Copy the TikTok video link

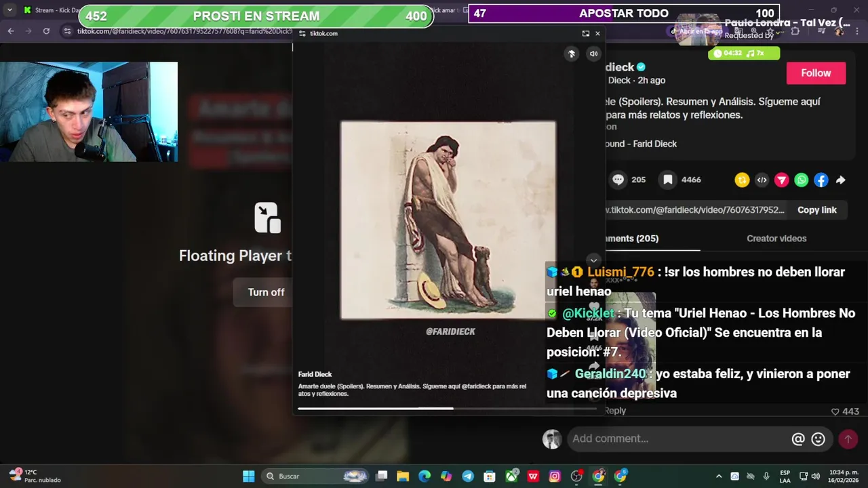click(817, 210)
